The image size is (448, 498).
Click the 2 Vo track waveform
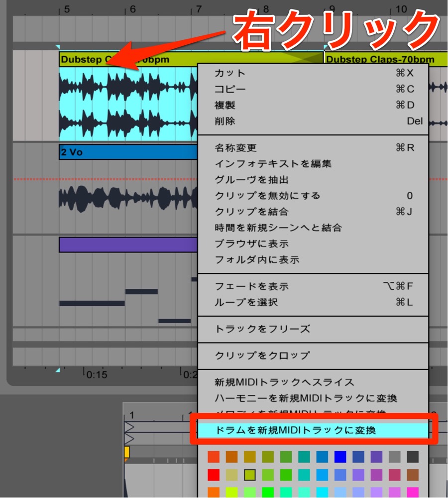point(128,199)
